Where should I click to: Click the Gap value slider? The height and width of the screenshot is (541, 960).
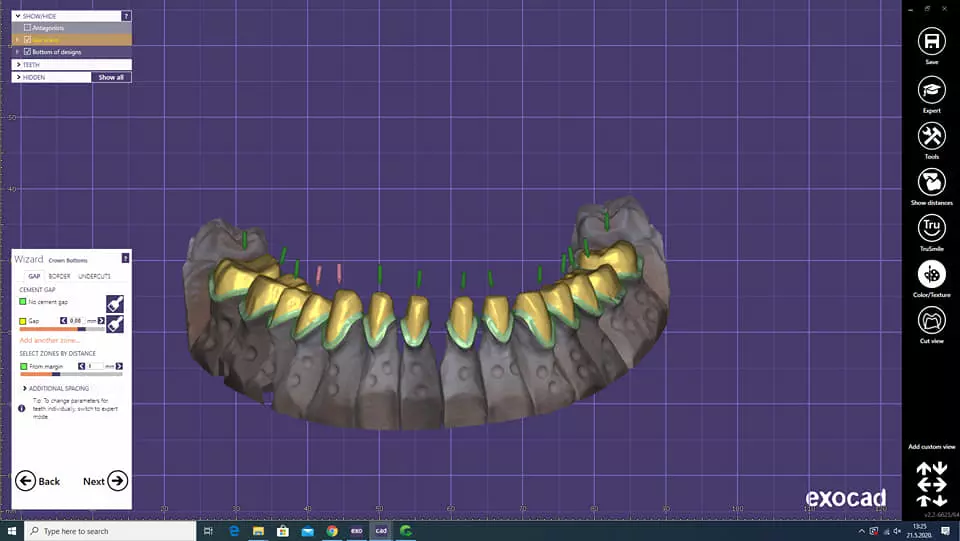click(x=62, y=329)
